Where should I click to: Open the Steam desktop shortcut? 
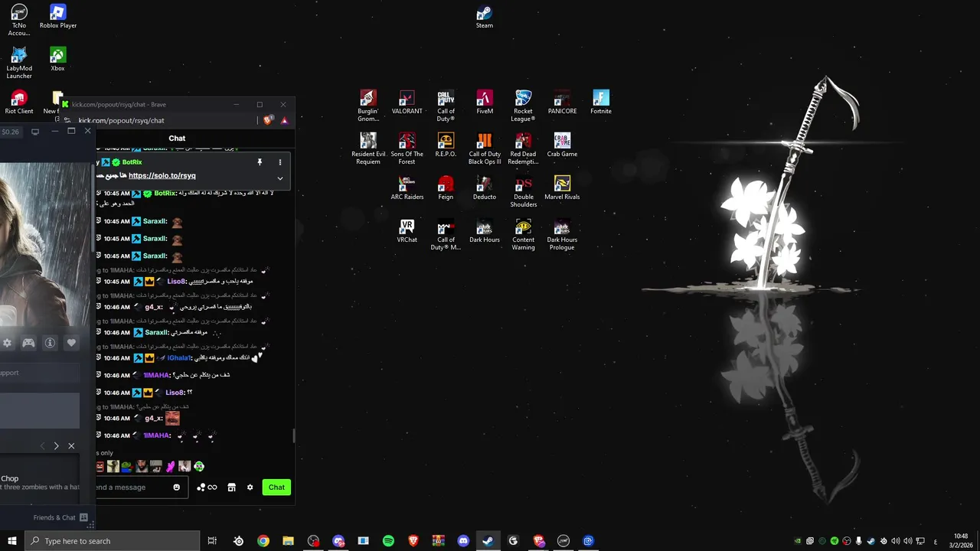click(484, 17)
